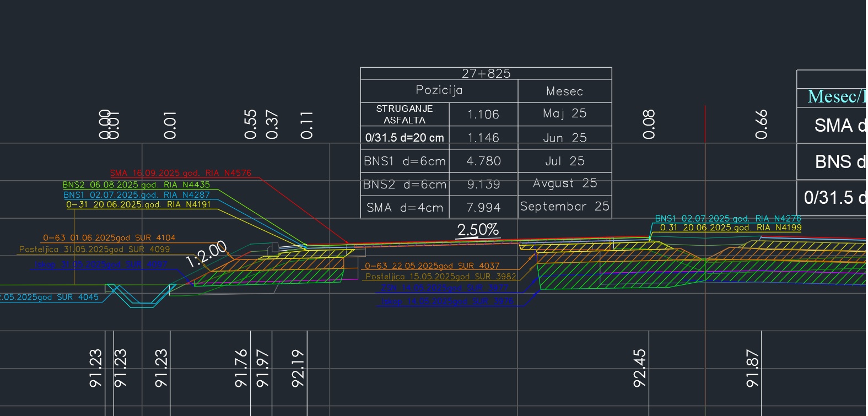
Task: Click the cyan 'Mesec/' heading in right table
Action: 837,97
